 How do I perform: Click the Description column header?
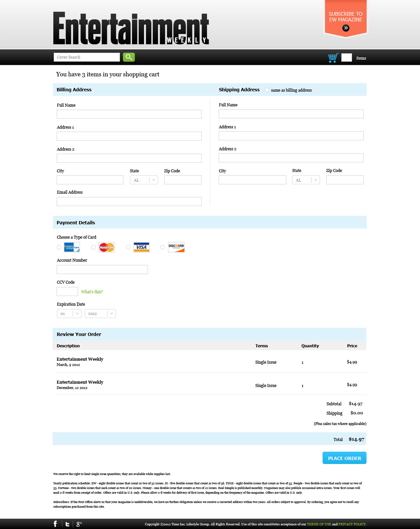[x=68, y=346]
